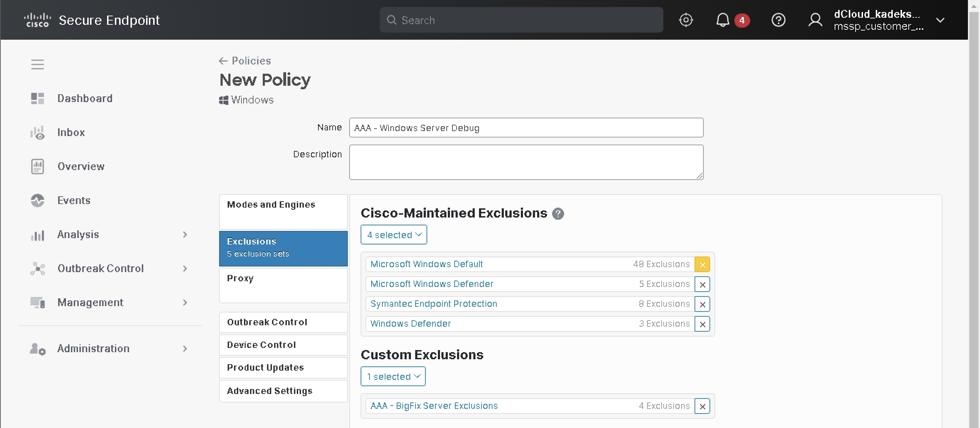Image resolution: width=980 pixels, height=428 pixels.
Task: Click the notifications bell icon
Action: (x=723, y=20)
